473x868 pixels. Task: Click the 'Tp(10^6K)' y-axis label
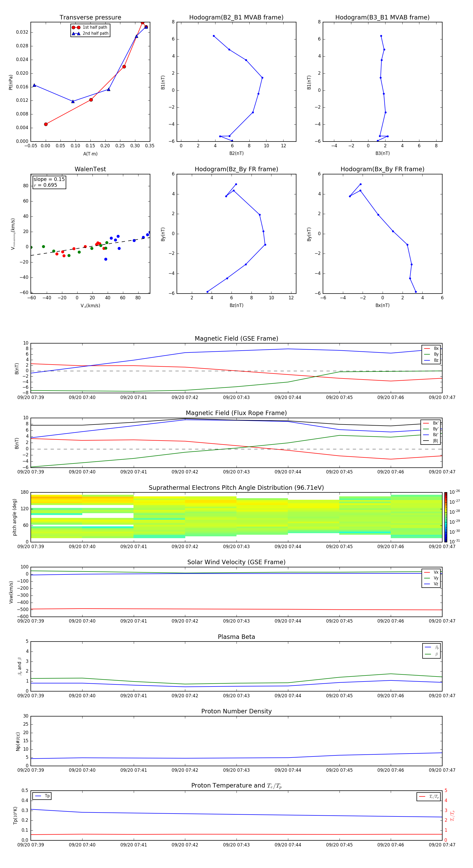(x=15, y=815)
